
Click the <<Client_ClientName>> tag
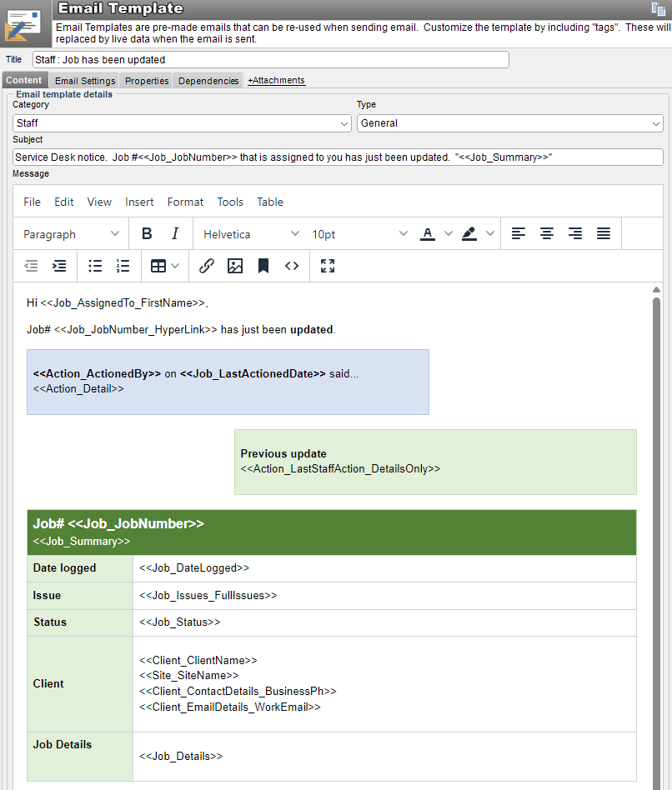(x=198, y=661)
